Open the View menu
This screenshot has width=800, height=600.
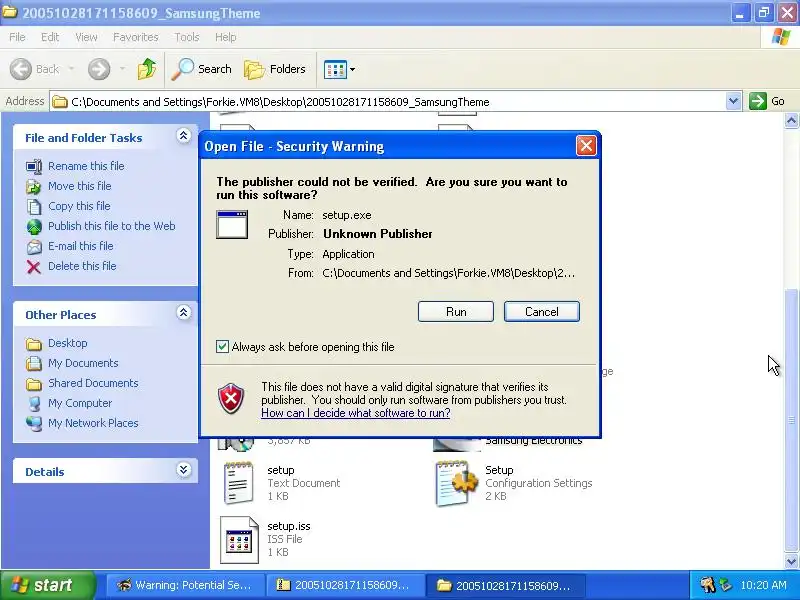(x=86, y=37)
